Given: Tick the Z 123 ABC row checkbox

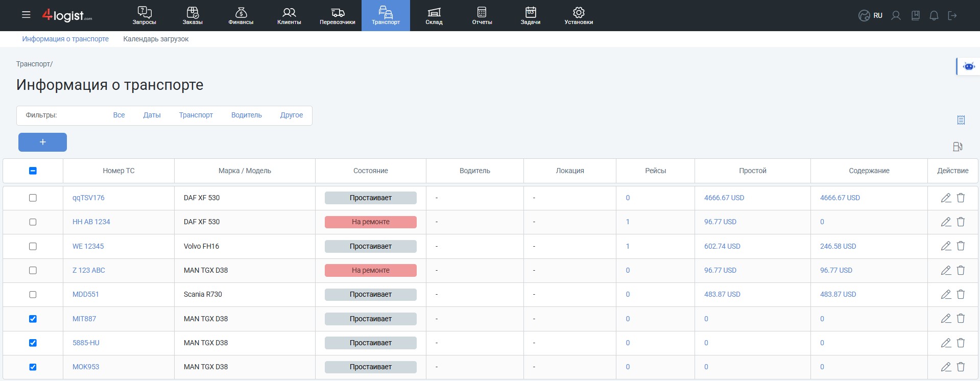Looking at the screenshot, I should pos(33,270).
